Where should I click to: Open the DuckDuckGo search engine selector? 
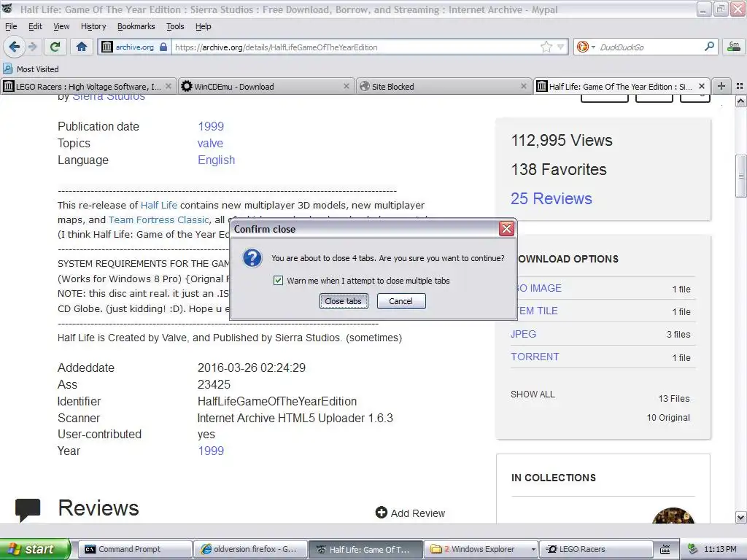tap(586, 47)
